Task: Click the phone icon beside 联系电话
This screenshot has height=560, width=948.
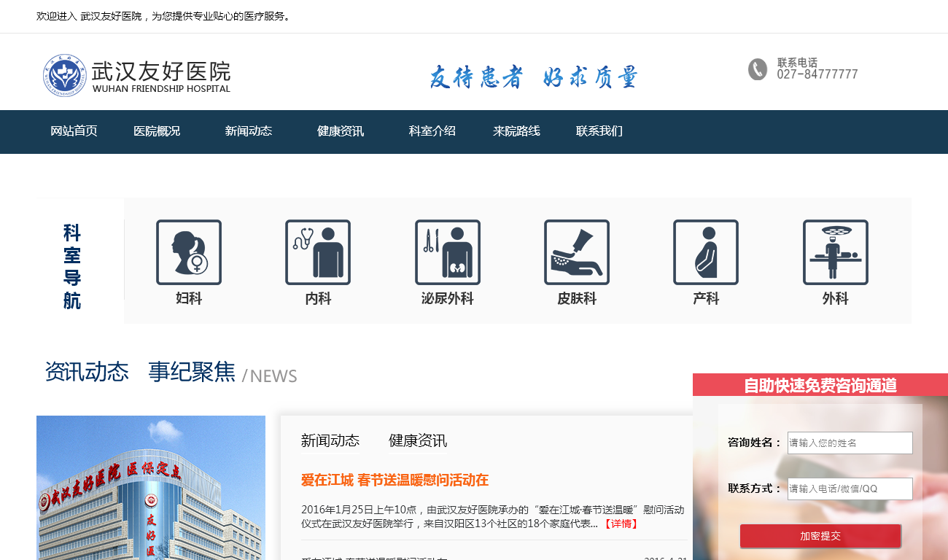Action: (758, 69)
